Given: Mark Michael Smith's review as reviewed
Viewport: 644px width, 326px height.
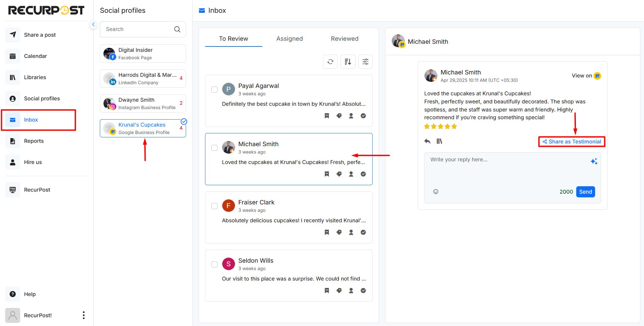Looking at the screenshot, I should (x=363, y=174).
